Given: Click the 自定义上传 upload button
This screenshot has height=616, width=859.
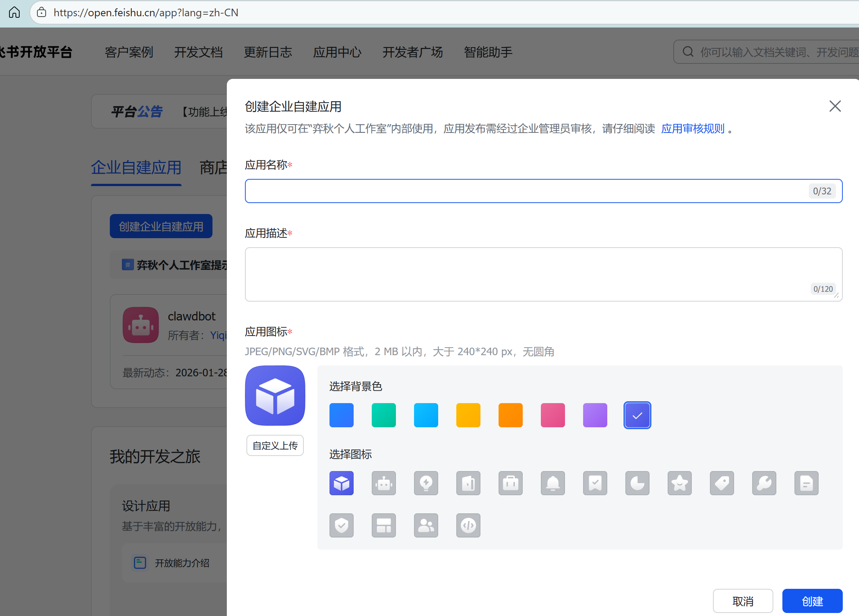Looking at the screenshot, I should [275, 445].
